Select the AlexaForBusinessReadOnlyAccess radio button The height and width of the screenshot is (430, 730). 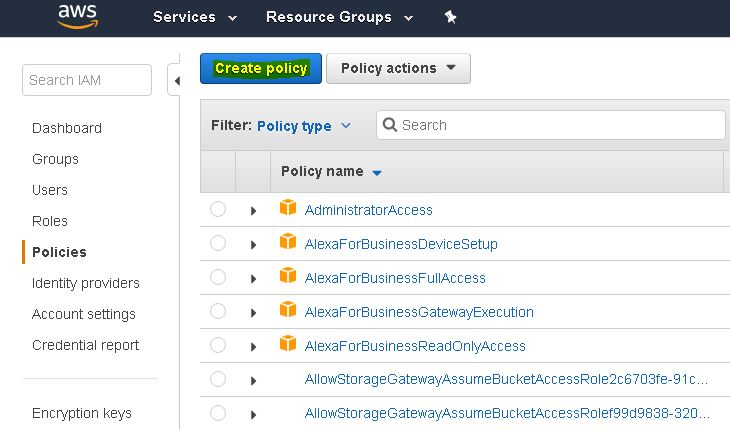click(x=218, y=346)
